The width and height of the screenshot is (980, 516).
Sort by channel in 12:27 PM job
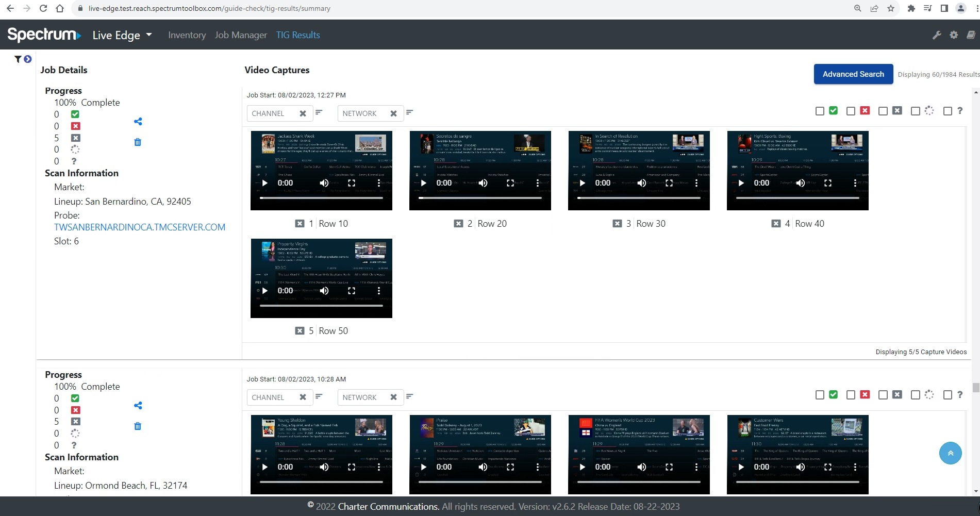pyautogui.click(x=319, y=112)
